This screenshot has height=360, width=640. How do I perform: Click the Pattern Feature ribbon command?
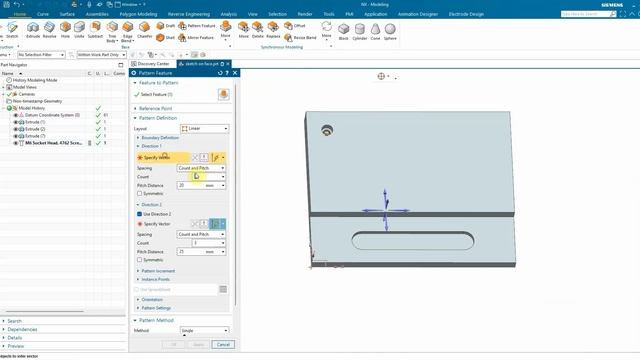click(x=197, y=26)
